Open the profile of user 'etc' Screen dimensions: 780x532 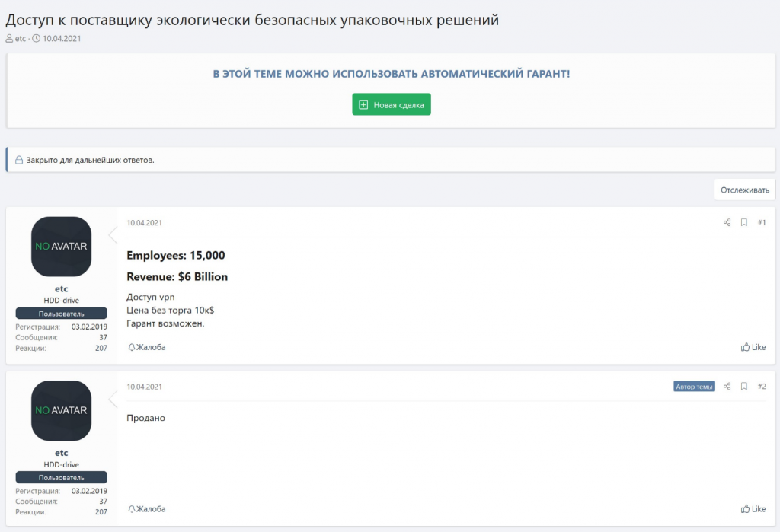tap(61, 289)
